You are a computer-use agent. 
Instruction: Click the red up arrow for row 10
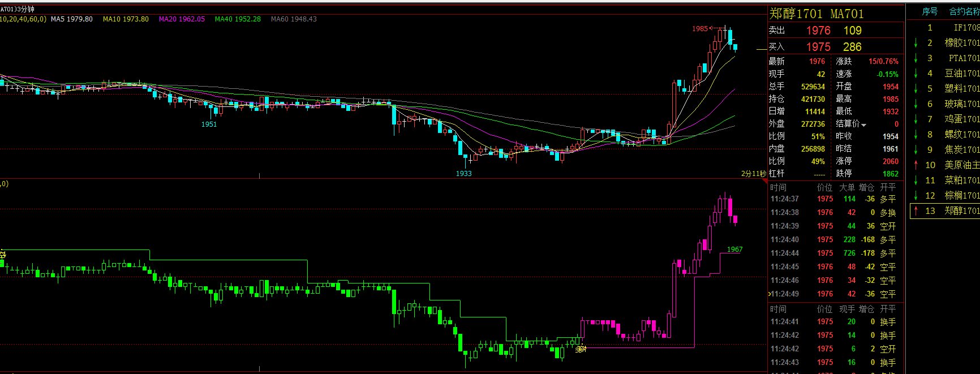click(x=915, y=165)
